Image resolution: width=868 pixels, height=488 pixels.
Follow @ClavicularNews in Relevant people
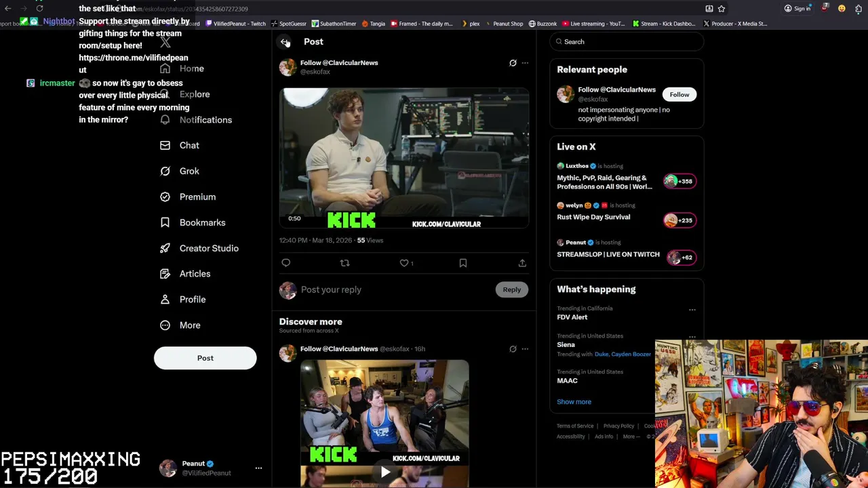pyautogui.click(x=679, y=95)
